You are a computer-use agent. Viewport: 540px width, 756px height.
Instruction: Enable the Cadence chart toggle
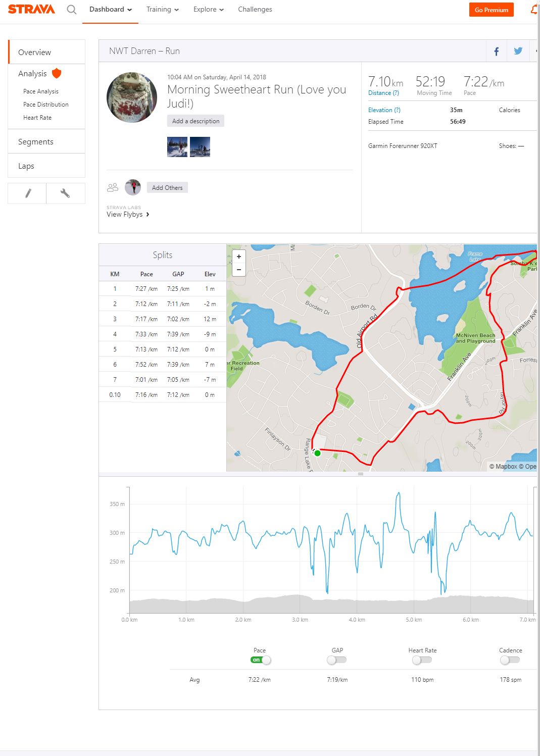tap(510, 660)
